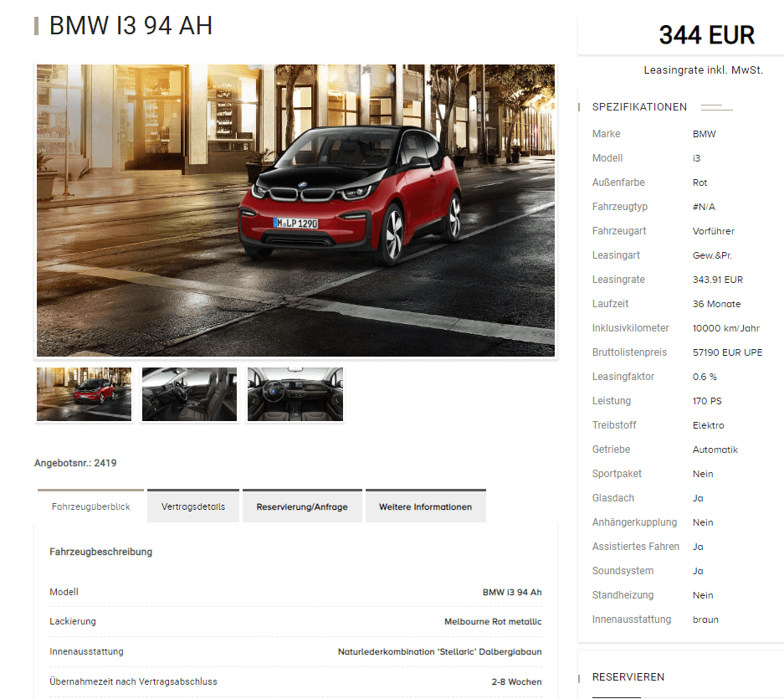Select the Anhängerkupplung value Nein
The image size is (784, 699).
pos(703,522)
